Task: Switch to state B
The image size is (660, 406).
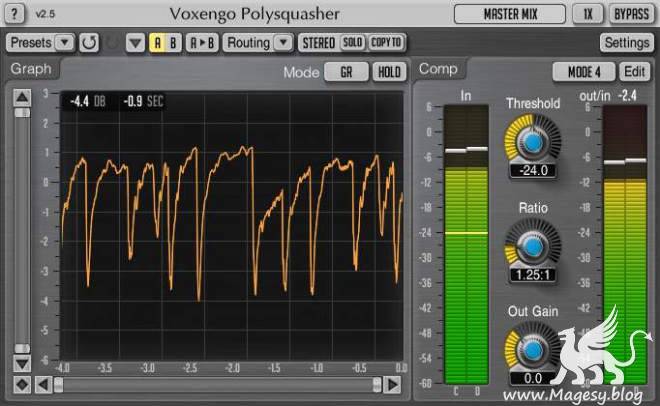Action: [x=173, y=43]
